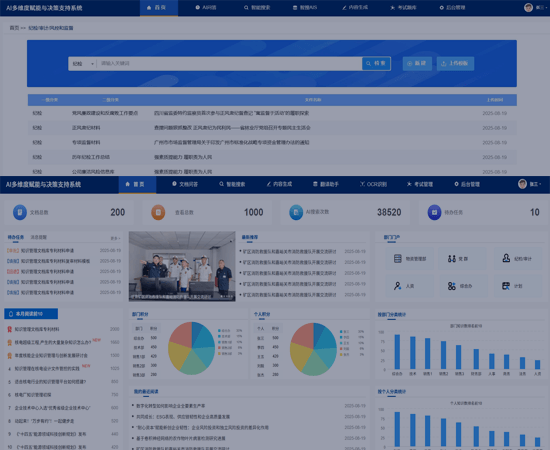550x450 pixels.
Task: Switch to the 消息提醒 tab
Action: 39,237
